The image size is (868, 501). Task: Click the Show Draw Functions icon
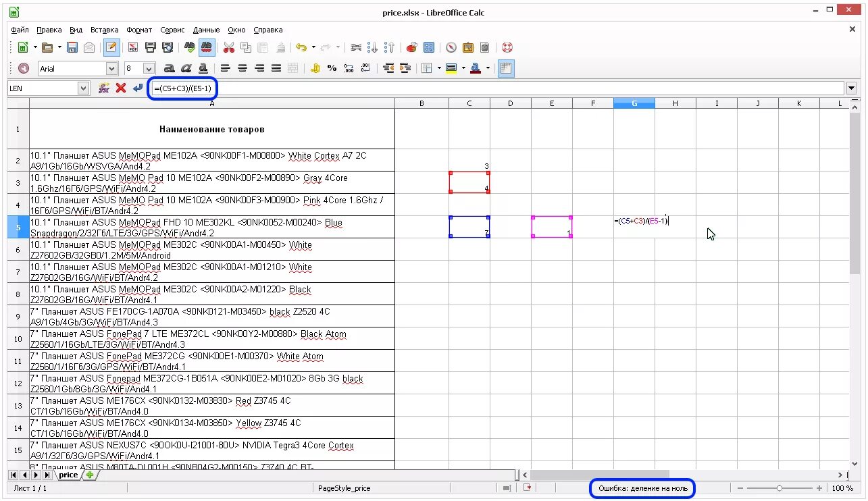(x=428, y=47)
